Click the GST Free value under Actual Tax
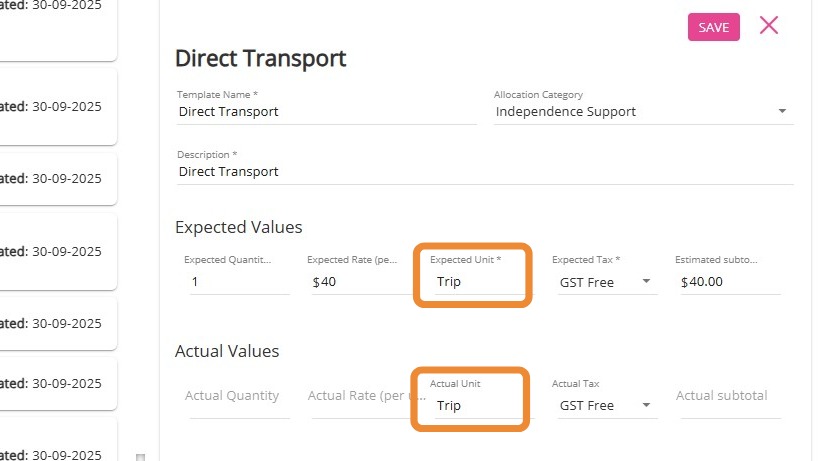Viewport: 826px width, 461px height. 587,406
